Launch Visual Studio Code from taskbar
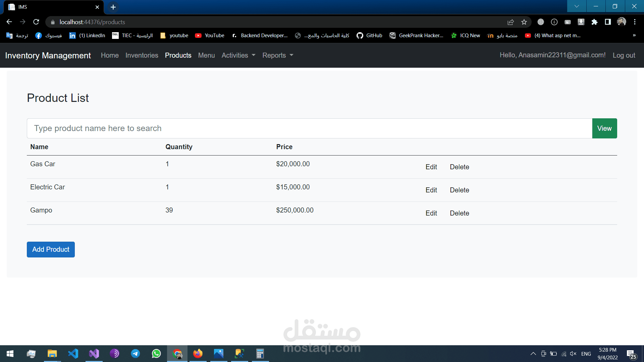The width and height of the screenshot is (644, 362). point(73,354)
